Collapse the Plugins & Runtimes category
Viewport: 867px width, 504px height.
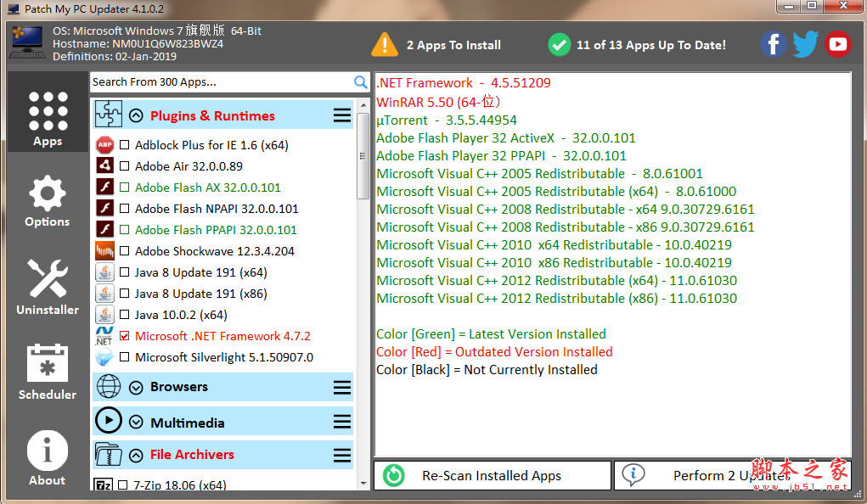(136, 115)
